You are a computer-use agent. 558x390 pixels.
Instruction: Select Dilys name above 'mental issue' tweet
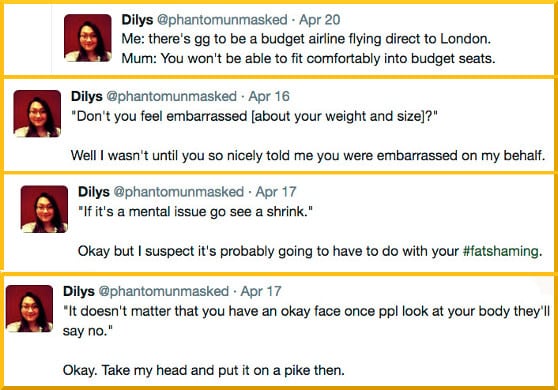(x=94, y=192)
